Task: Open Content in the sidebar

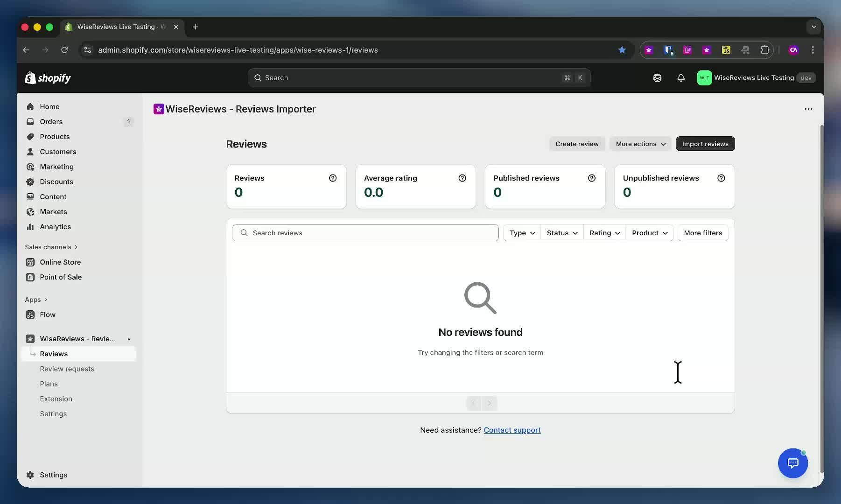Action: tap(79, 197)
